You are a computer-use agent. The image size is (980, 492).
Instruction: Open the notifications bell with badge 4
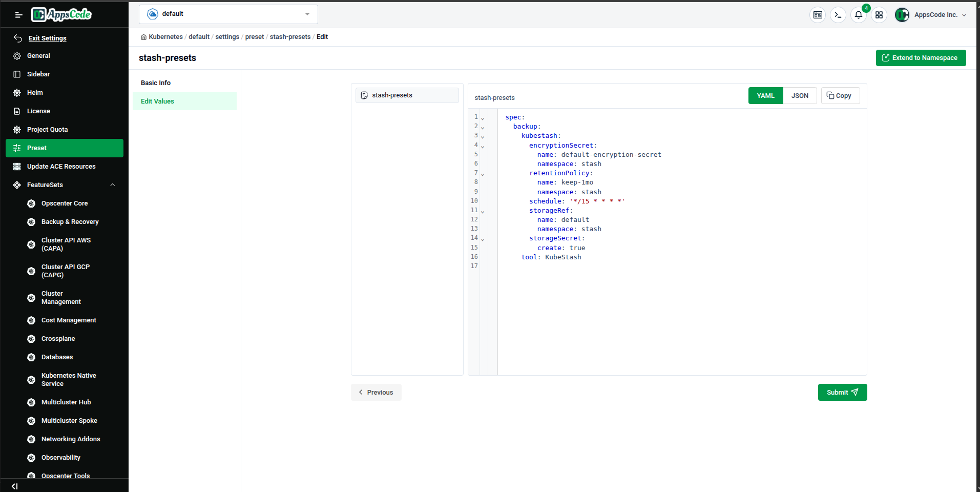click(x=858, y=15)
